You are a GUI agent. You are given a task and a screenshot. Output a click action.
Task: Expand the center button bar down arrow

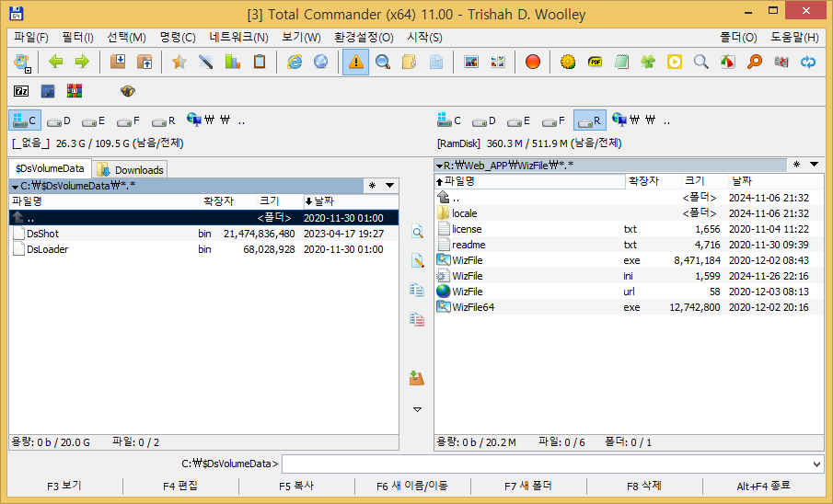coord(417,409)
